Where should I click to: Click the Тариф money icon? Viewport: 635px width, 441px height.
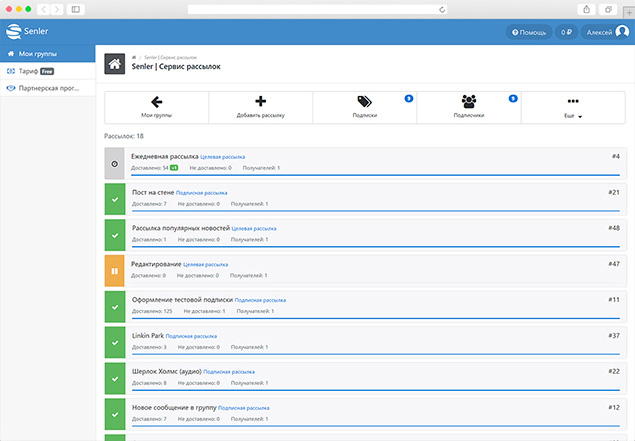(11, 71)
